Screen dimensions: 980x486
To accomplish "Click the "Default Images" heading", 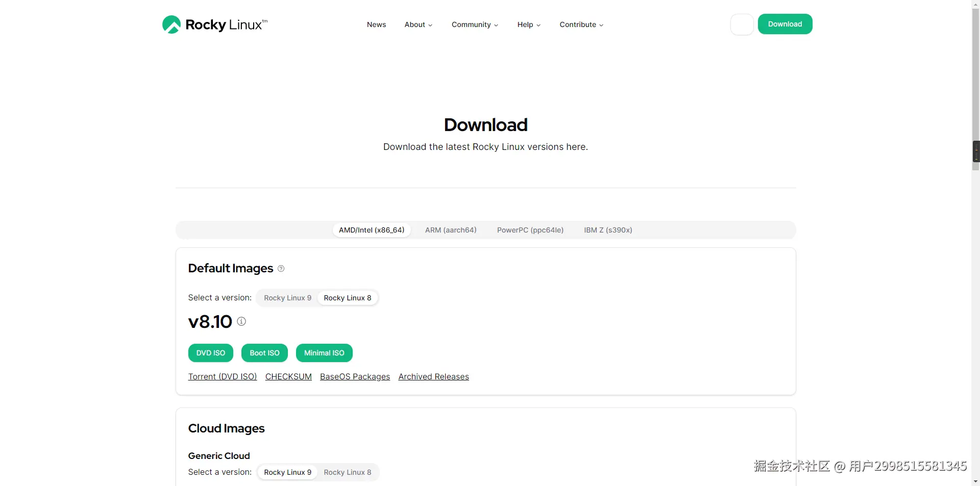I will click(x=231, y=268).
